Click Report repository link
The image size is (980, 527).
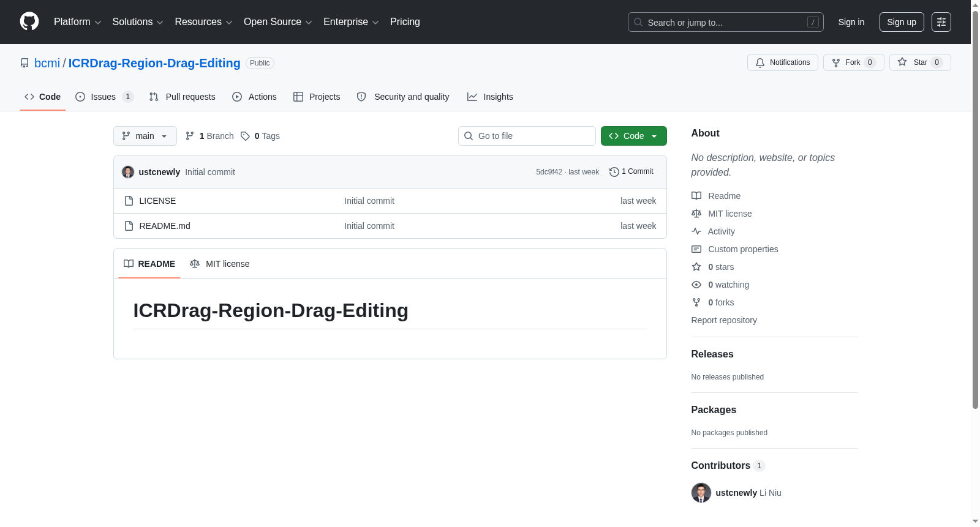click(724, 320)
